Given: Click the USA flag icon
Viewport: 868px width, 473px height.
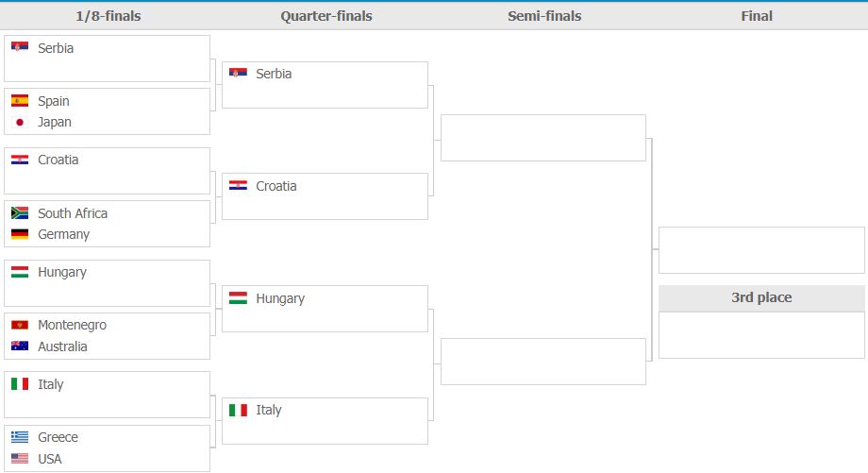Looking at the screenshot, I should pyautogui.click(x=20, y=459).
